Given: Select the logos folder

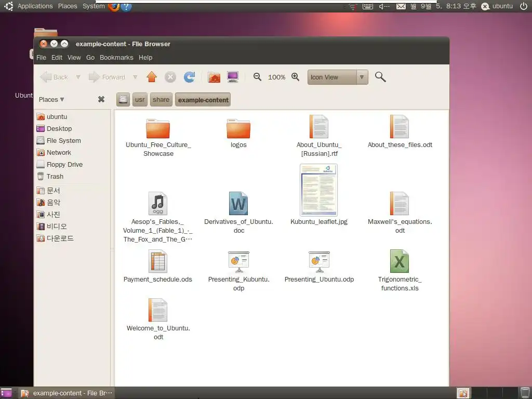Looking at the screenshot, I should click(x=238, y=133).
